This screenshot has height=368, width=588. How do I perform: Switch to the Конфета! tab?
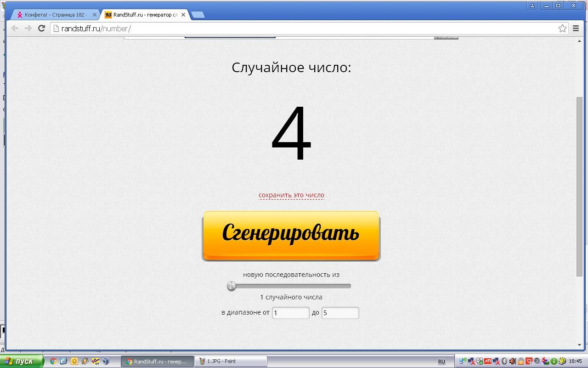[55, 15]
